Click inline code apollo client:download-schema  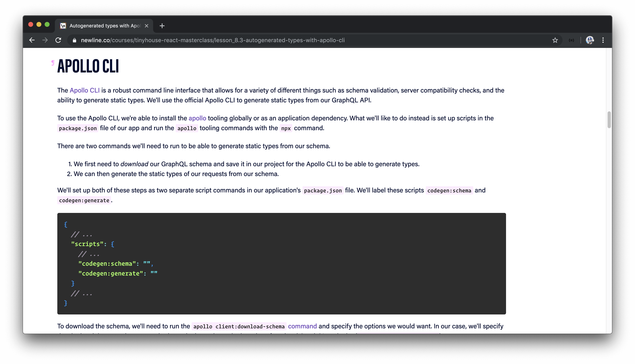[x=239, y=327]
